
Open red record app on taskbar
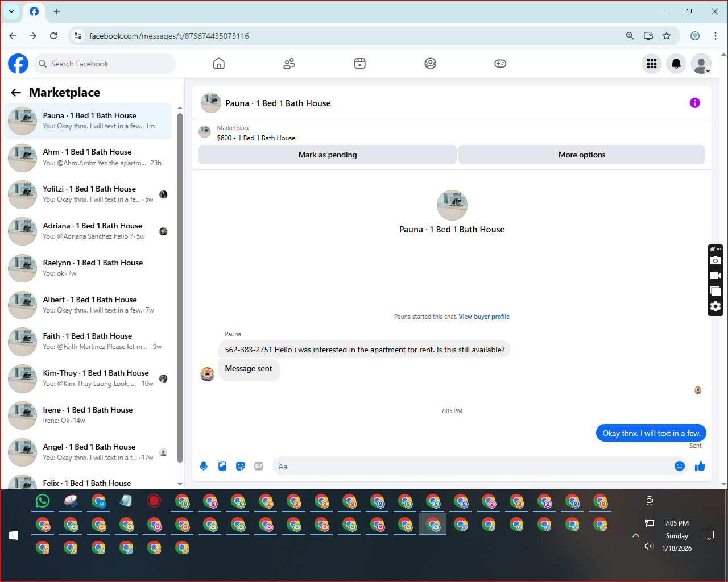(x=154, y=501)
